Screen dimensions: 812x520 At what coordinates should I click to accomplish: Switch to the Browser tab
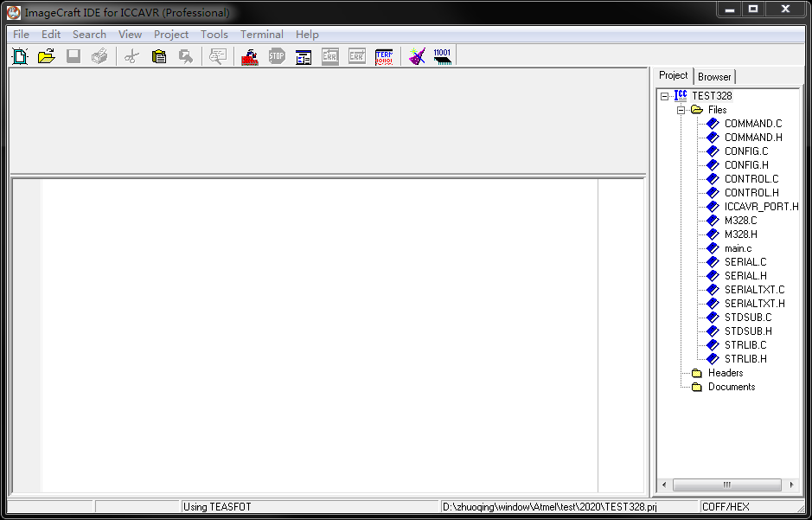pos(714,76)
